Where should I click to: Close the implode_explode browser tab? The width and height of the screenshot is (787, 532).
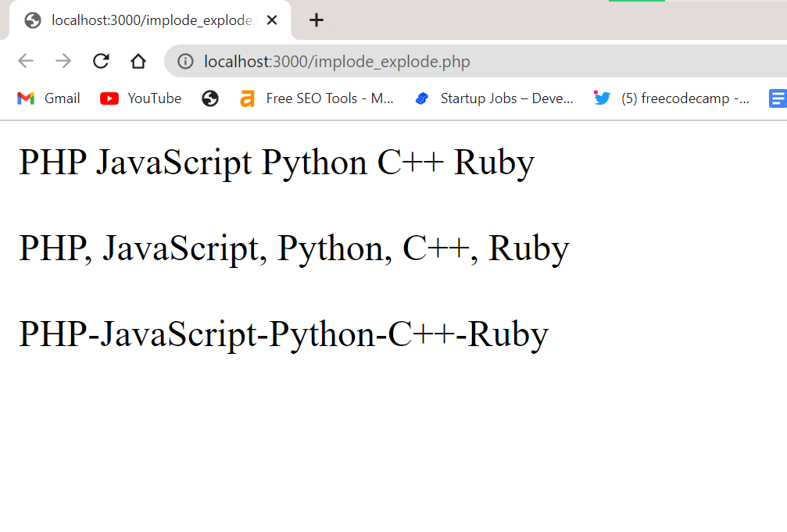(x=271, y=20)
